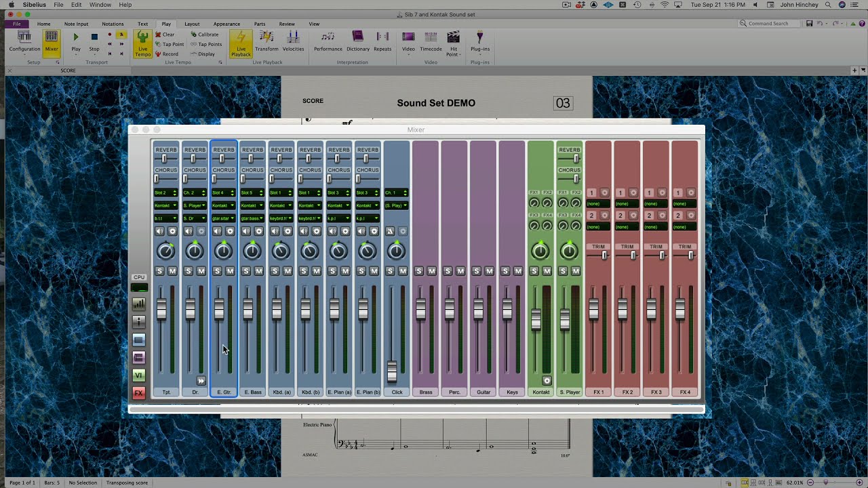The height and width of the screenshot is (488, 868).
Task: Open the first (none) effect dropdown on FX 1
Action: [x=598, y=203]
